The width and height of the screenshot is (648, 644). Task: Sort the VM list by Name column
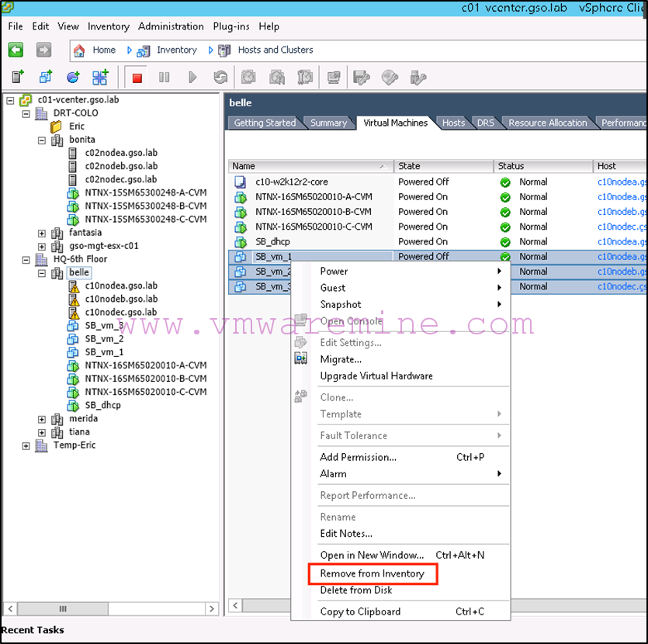coord(310,166)
